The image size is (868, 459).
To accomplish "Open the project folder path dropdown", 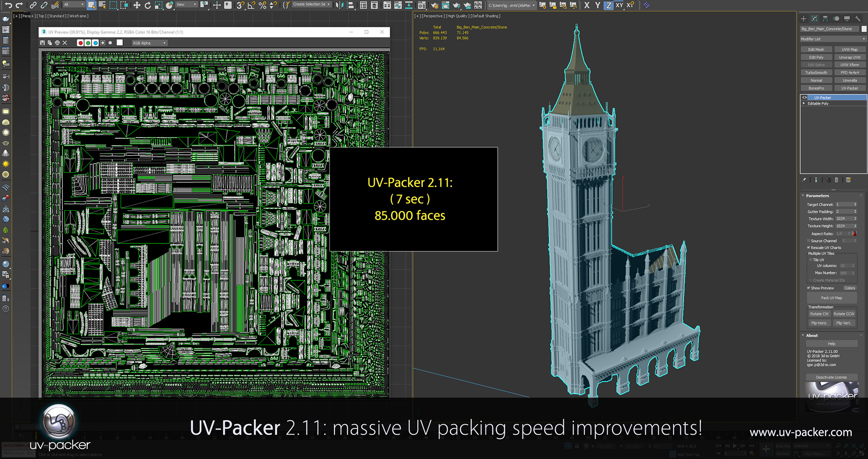I will [x=512, y=5].
